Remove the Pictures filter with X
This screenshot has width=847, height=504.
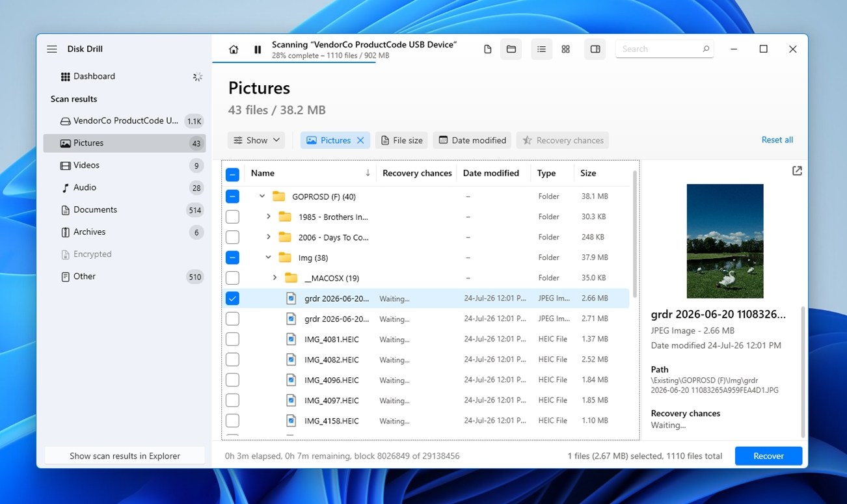pos(360,140)
